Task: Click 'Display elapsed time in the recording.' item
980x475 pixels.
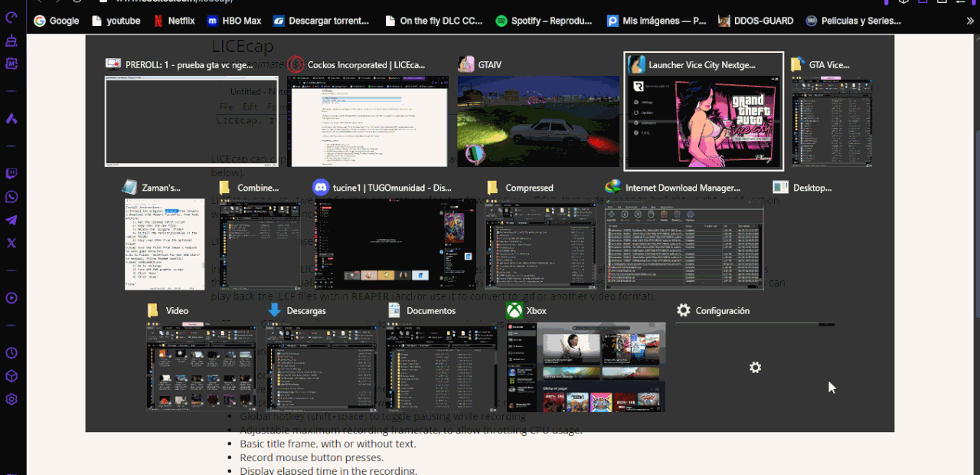Action: [x=328, y=470]
